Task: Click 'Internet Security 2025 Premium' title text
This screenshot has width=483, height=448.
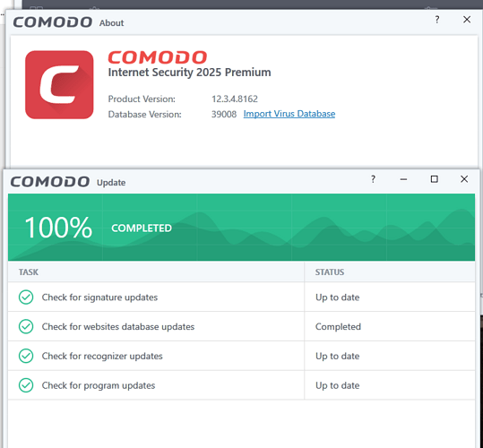Action: click(189, 73)
